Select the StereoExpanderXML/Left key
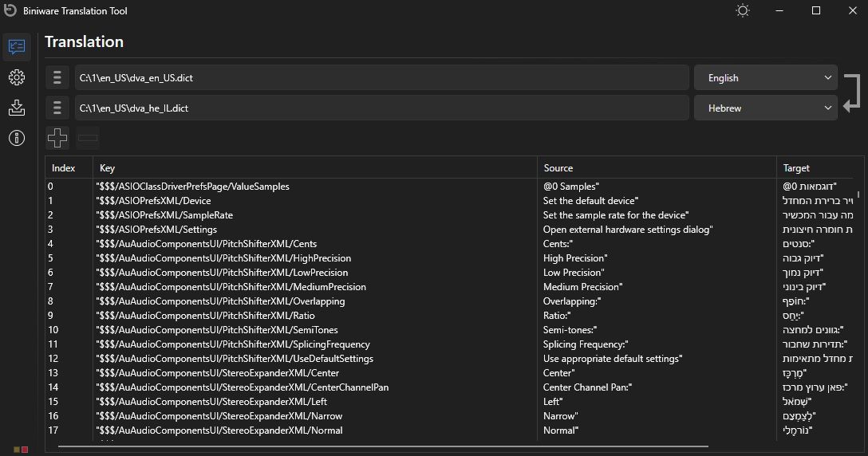This screenshot has height=456, width=868. click(x=211, y=403)
